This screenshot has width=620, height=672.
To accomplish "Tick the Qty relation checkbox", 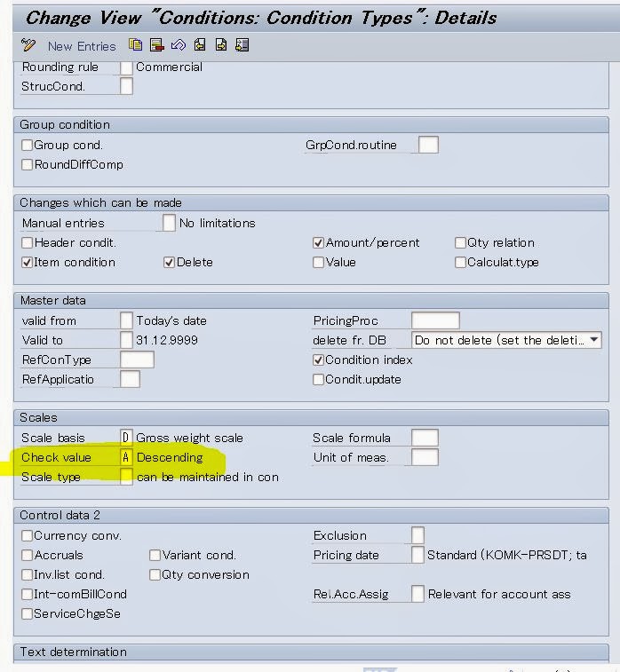I will pyautogui.click(x=460, y=243).
